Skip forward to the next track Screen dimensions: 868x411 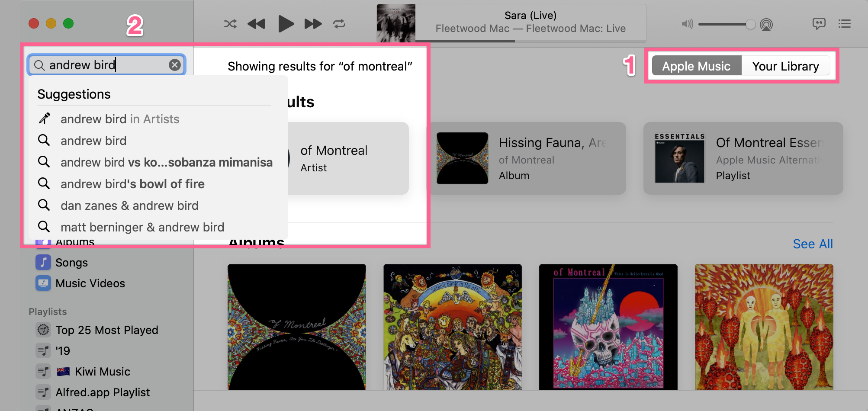pyautogui.click(x=313, y=24)
